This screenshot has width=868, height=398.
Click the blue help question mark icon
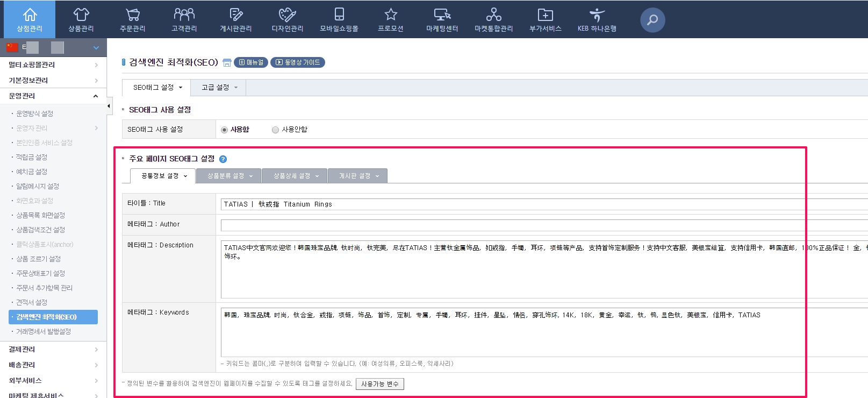pos(223,159)
